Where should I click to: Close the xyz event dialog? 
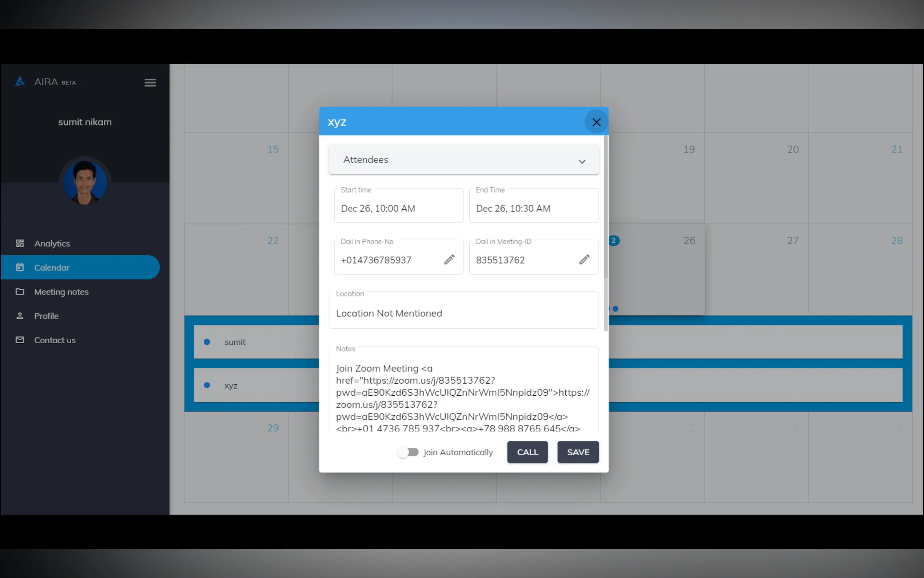pyautogui.click(x=596, y=122)
